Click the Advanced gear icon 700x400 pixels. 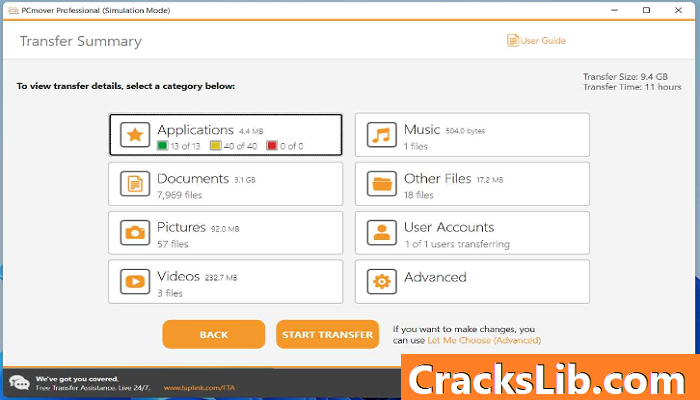point(382,281)
